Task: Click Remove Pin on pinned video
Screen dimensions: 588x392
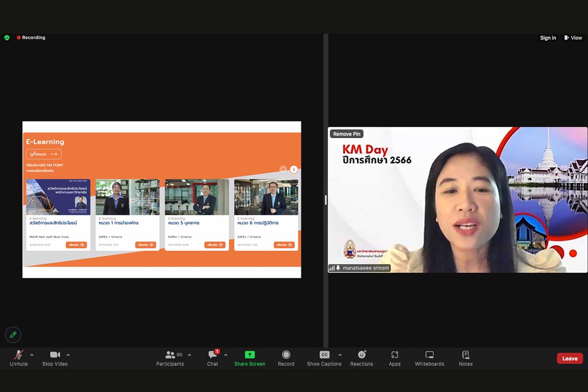Action: pyautogui.click(x=346, y=134)
